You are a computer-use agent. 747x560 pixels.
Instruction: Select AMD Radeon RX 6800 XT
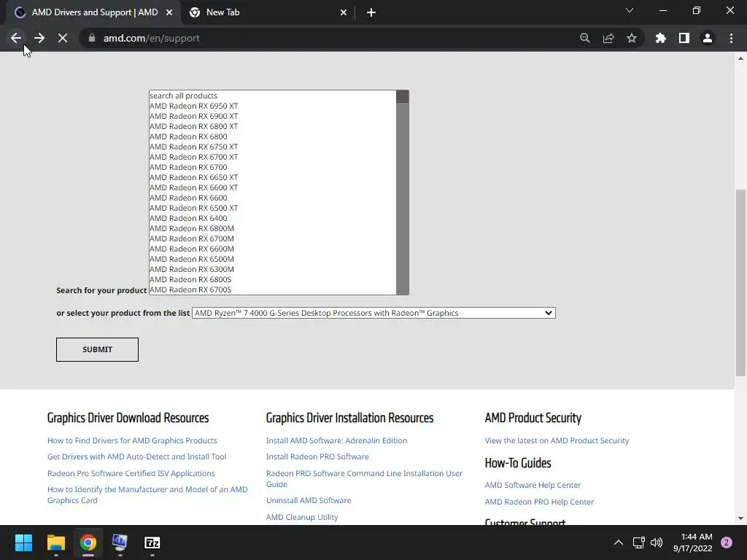pyautogui.click(x=273, y=126)
